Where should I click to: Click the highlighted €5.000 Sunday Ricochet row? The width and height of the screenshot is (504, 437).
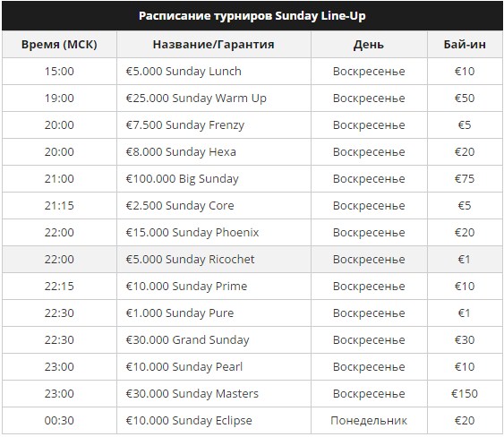252,260
